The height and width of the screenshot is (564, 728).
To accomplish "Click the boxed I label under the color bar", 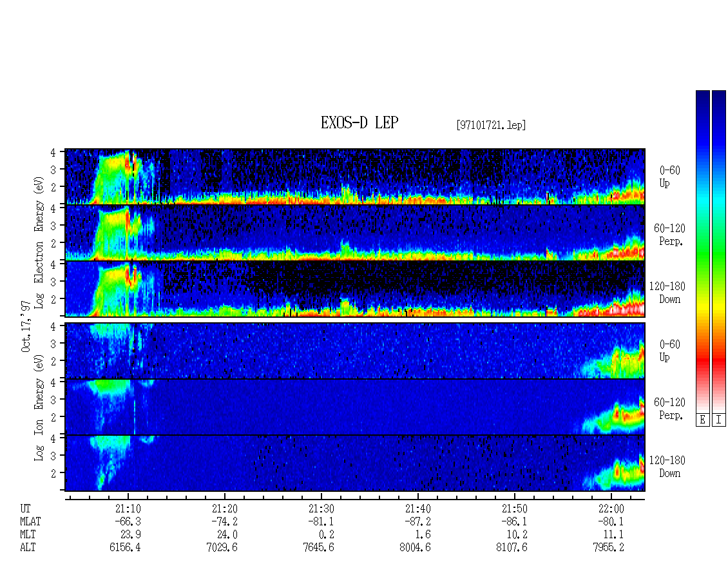I will tap(719, 420).
